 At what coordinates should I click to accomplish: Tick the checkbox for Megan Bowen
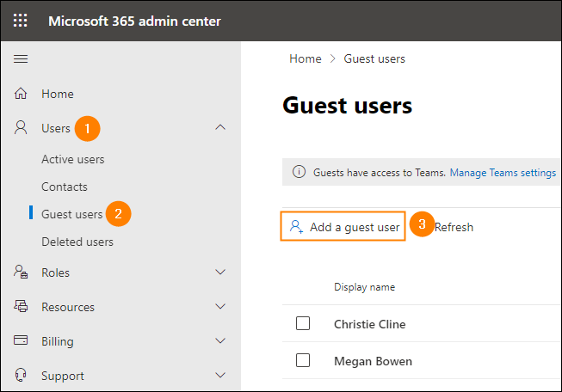(x=303, y=360)
